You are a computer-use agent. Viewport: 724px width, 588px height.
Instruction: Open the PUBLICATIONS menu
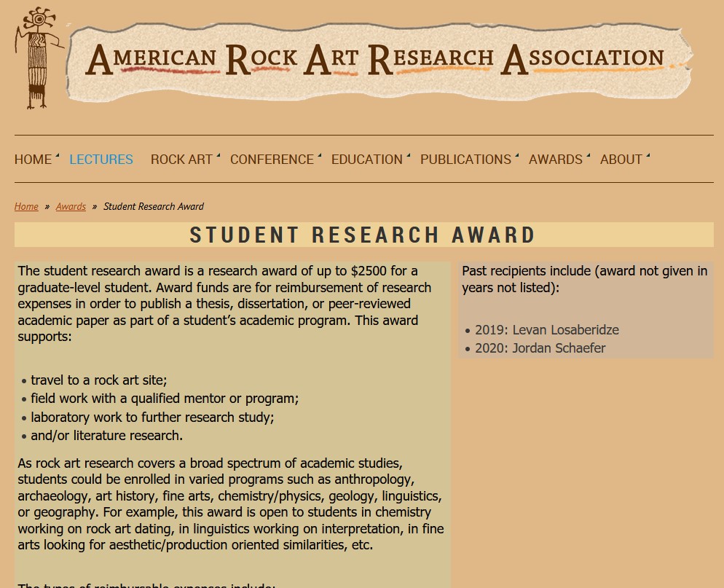[465, 160]
